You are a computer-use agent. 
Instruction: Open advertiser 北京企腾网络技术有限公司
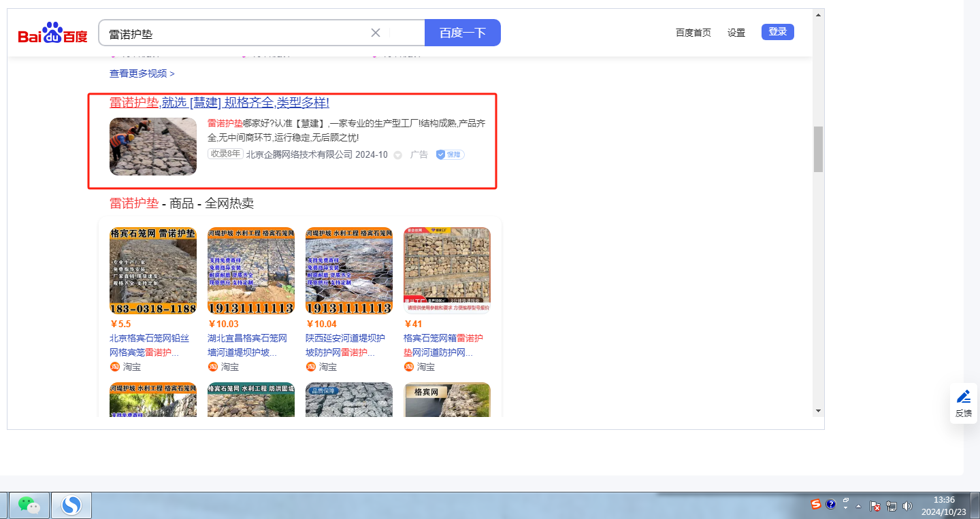pyautogui.click(x=299, y=154)
